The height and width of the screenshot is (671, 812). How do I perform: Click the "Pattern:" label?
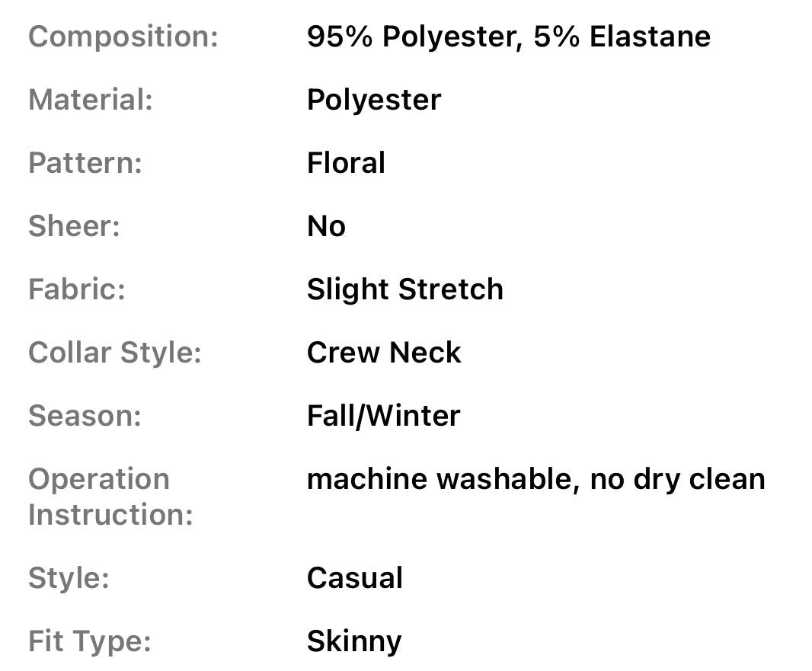tap(85, 164)
